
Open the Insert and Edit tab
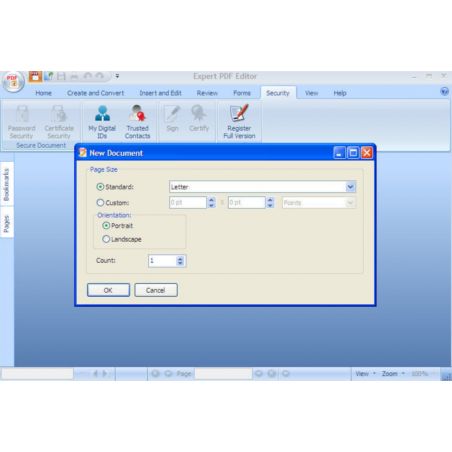pyautogui.click(x=160, y=93)
